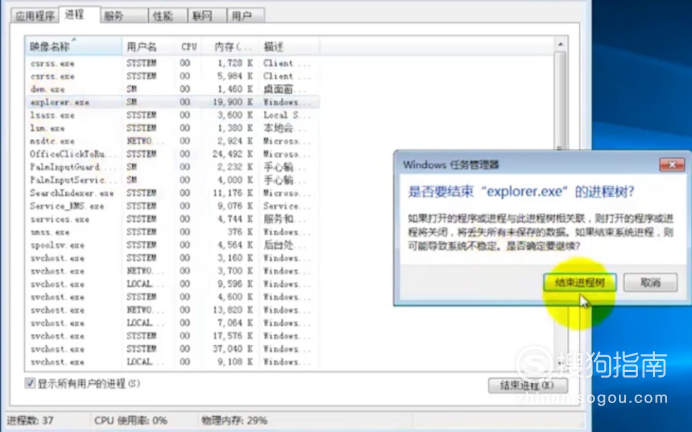Select the PalmInputServic... process row

coord(172,180)
